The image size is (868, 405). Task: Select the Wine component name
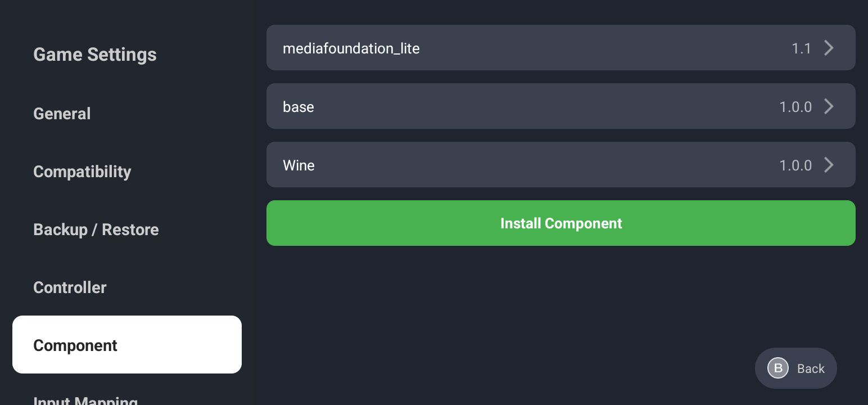tap(299, 165)
